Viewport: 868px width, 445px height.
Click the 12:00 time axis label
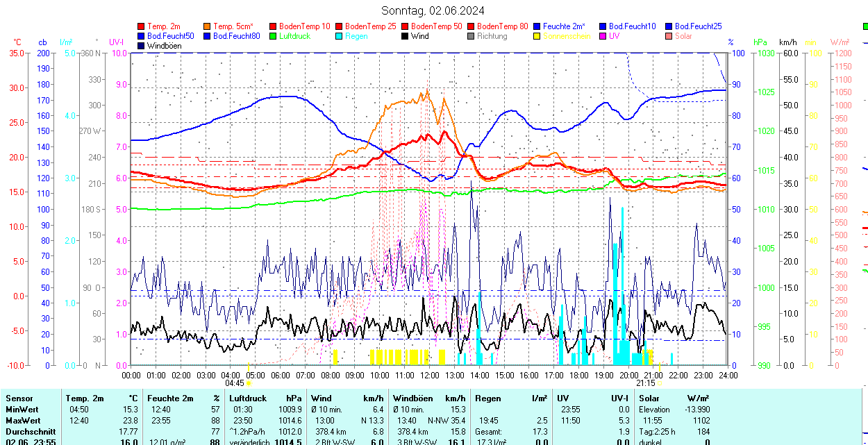point(429,375)
